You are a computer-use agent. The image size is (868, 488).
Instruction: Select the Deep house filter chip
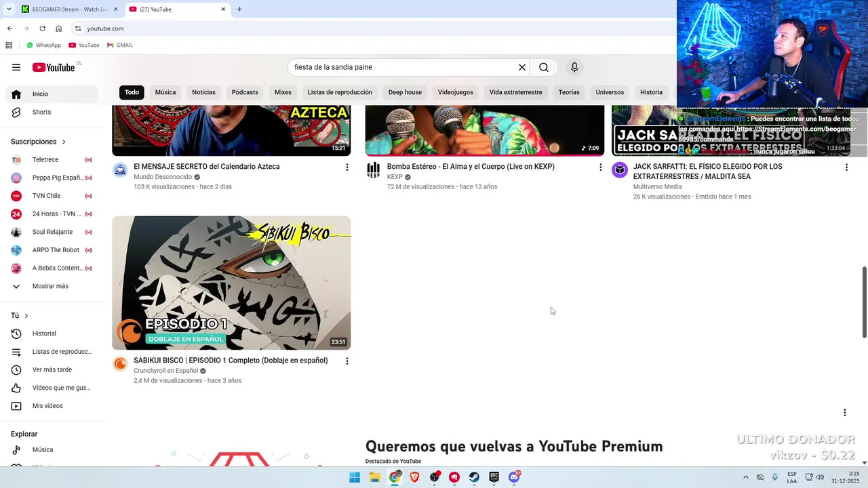coord(405,92)
